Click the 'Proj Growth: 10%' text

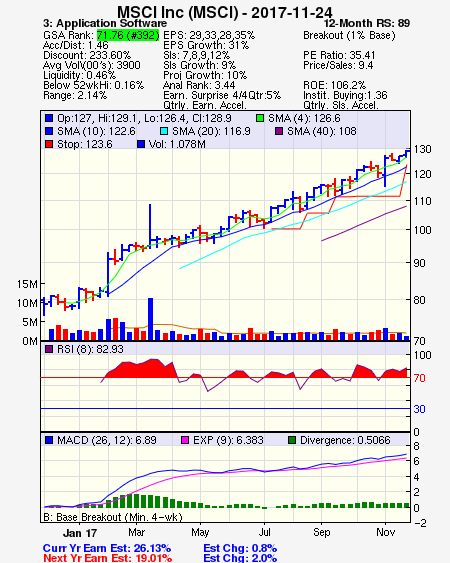tap(205, 75)
